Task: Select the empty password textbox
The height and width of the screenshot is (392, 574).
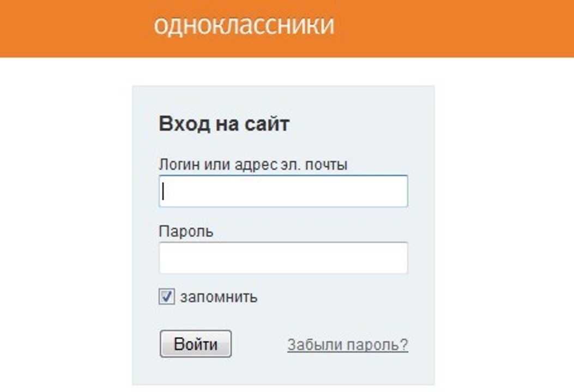Action: [283, 258]
